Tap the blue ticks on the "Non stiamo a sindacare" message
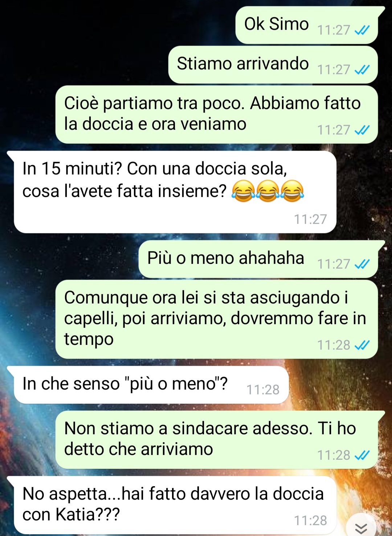The image size is (392, 536). (362, 455)
